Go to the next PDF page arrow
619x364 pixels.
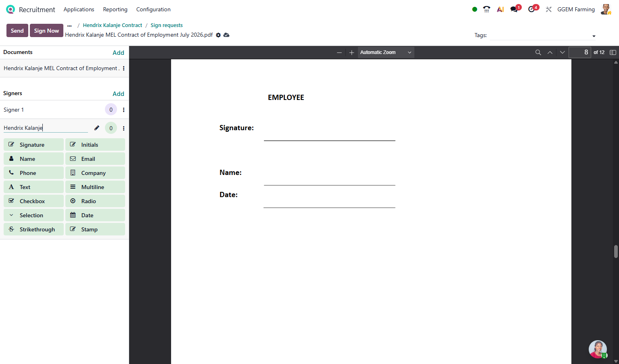[562, 52]
